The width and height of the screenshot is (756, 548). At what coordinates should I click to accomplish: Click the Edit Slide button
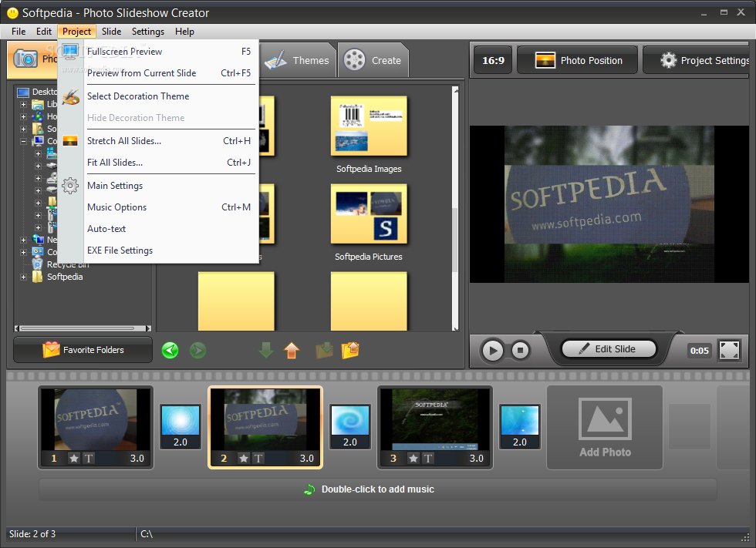609,349
